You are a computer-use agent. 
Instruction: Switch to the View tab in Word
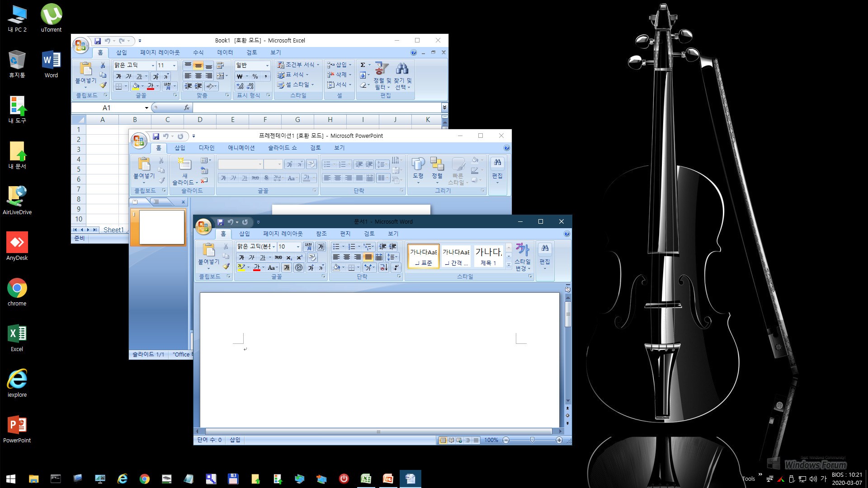pos(393,234)
